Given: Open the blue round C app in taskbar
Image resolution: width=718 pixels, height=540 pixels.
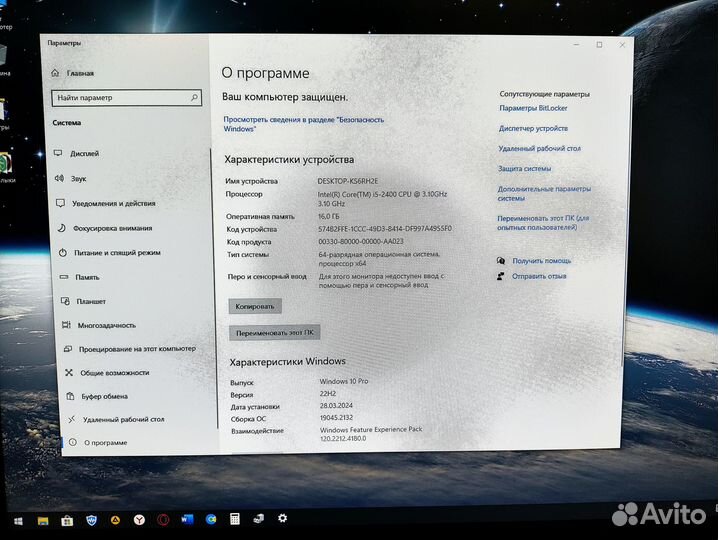Looking at the screenshot, I should 211,518.
